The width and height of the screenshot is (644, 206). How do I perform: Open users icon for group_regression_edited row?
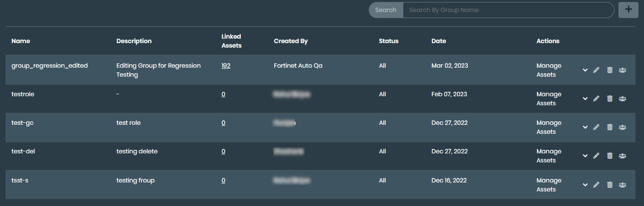pos(622,70)
